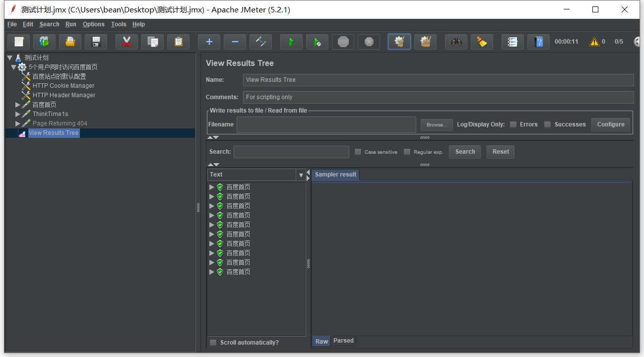
Task: Click the Cut scissors icon
Action: tap(127, 42)
